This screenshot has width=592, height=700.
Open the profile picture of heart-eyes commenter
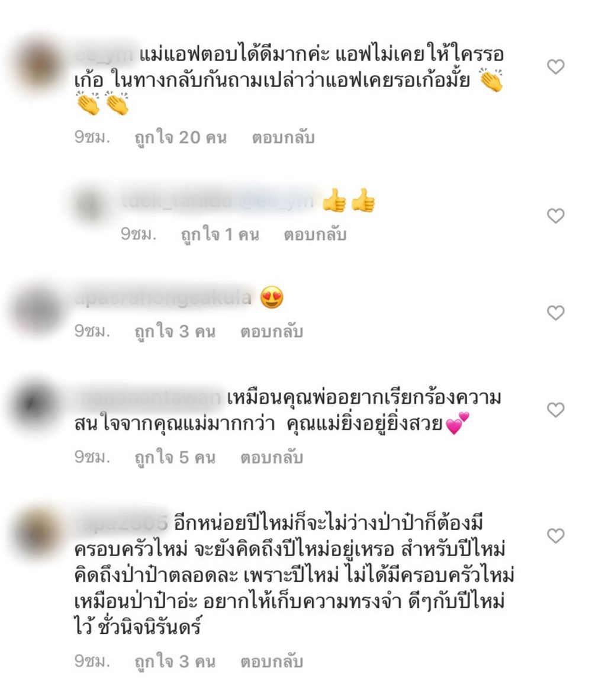click(37, 309)
